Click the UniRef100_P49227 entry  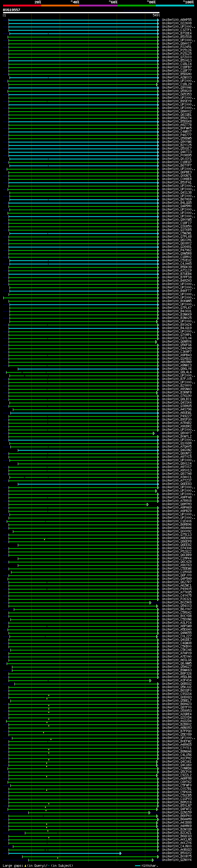pos(177,416)
